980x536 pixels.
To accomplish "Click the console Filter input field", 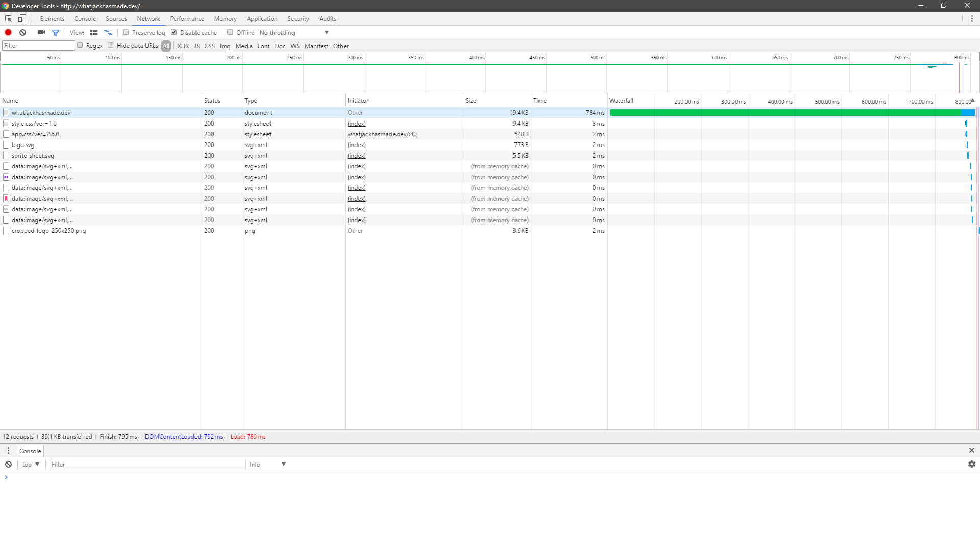I will coord(147,464).
